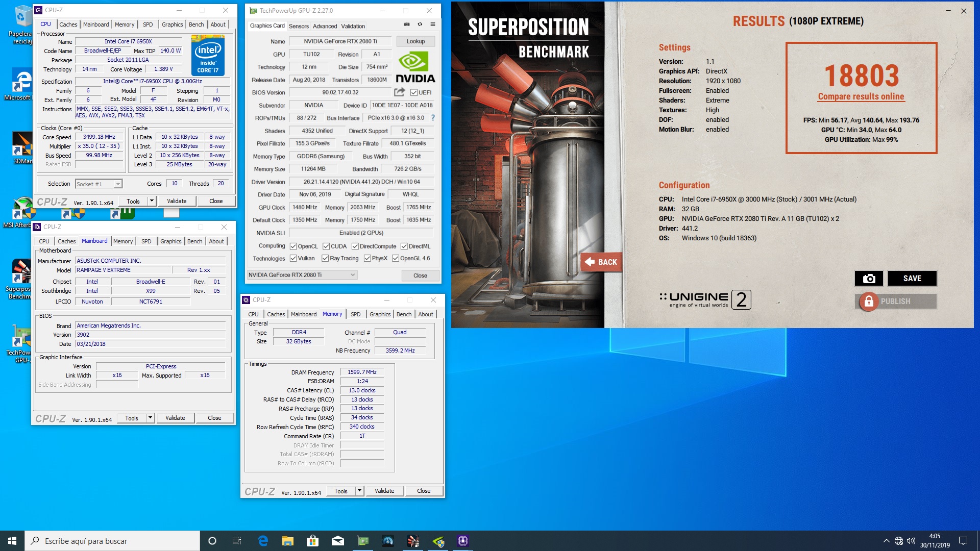Click Close button in GPU-Z window
The image size is (980, 551).
point(420,275)
